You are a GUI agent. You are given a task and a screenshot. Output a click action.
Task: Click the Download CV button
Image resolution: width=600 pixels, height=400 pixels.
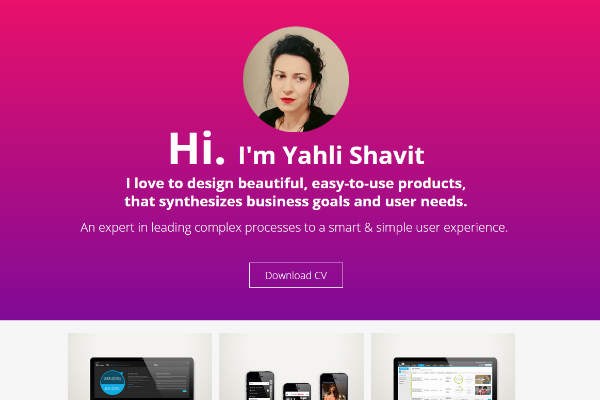tap(296, 275)
